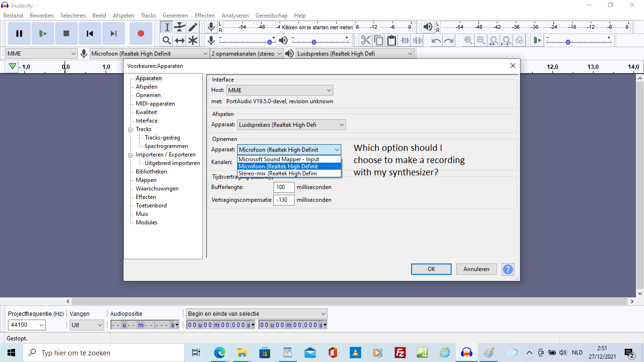The image size is (644, 362).
Task: Select the Envelope tool
Action: click(x=180, y=27)
